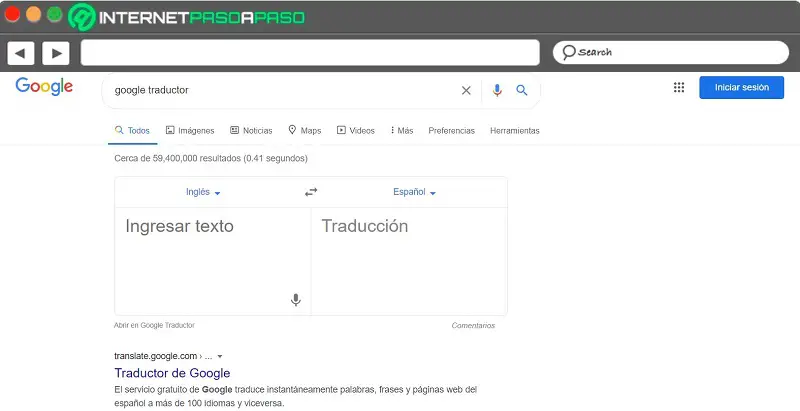Click the InternetPasoaPaso logo
The width and height of the screenshot is (800, 411).
click(187, 17)
